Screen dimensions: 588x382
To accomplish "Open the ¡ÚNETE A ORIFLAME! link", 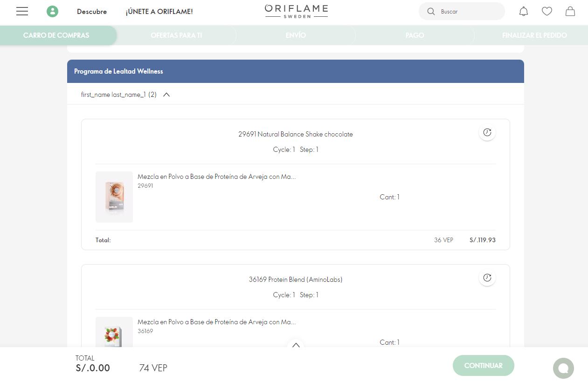I will [x=159, y=12].
